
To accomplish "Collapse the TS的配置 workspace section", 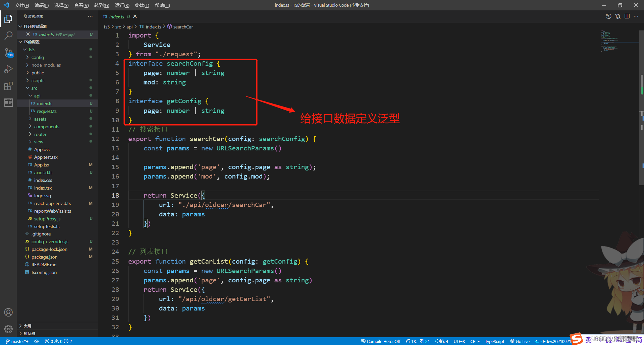I will tap(57, 42).
